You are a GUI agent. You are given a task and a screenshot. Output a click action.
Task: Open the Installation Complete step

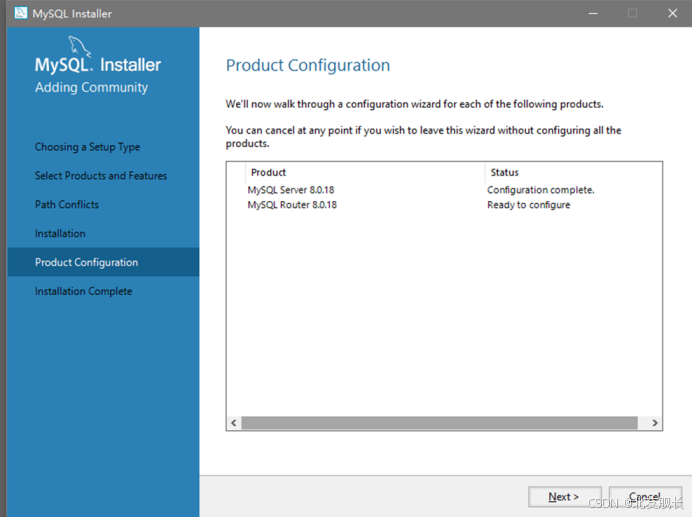pos(83,291)
